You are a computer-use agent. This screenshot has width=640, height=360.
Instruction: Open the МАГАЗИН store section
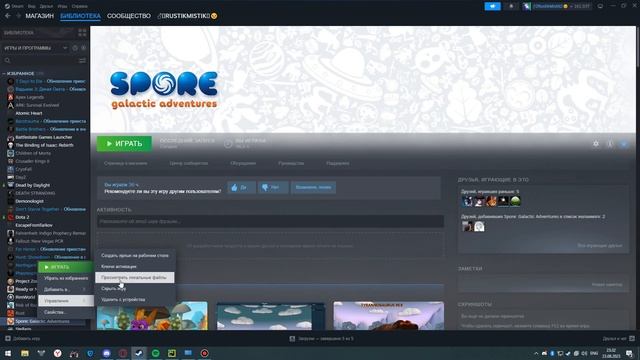(x=40, y=16)
